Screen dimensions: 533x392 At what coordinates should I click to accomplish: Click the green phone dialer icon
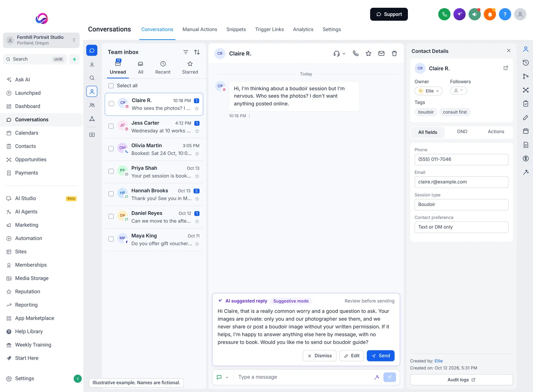444,14
